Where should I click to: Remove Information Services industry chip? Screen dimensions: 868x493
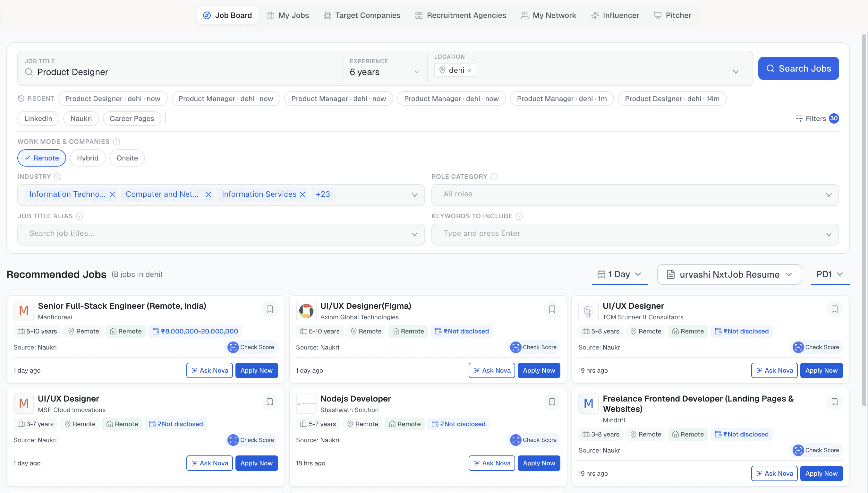pos(302,195)
